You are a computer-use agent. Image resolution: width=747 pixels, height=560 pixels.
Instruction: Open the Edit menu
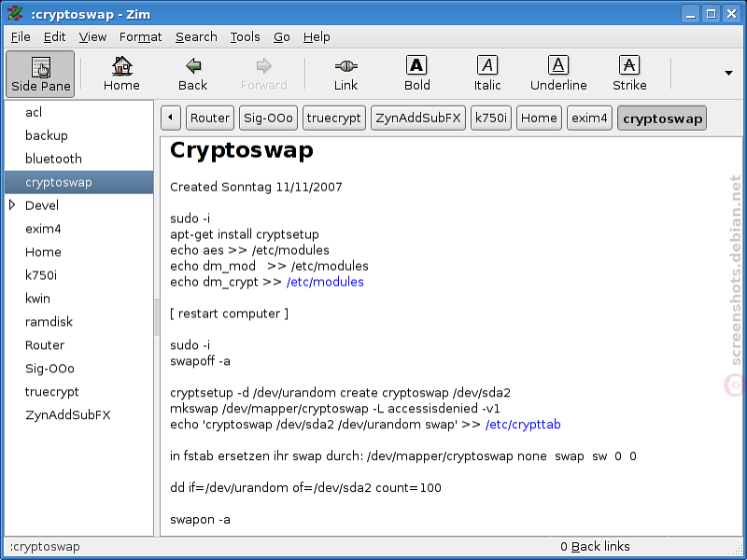tap(54, 37)
